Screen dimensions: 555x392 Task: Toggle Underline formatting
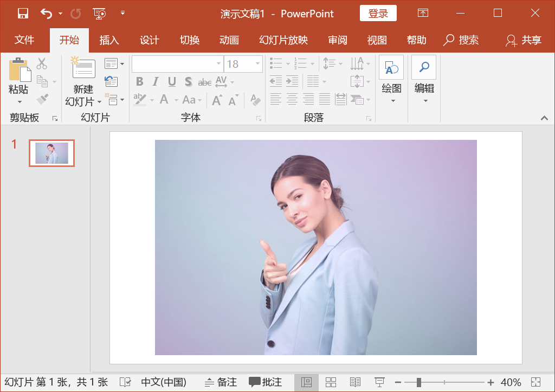172,82
